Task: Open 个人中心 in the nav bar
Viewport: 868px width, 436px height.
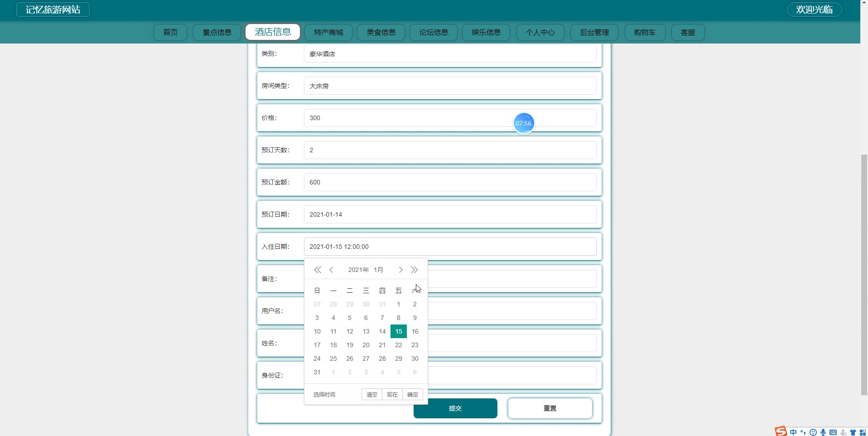Action: [x=540, y=32]
